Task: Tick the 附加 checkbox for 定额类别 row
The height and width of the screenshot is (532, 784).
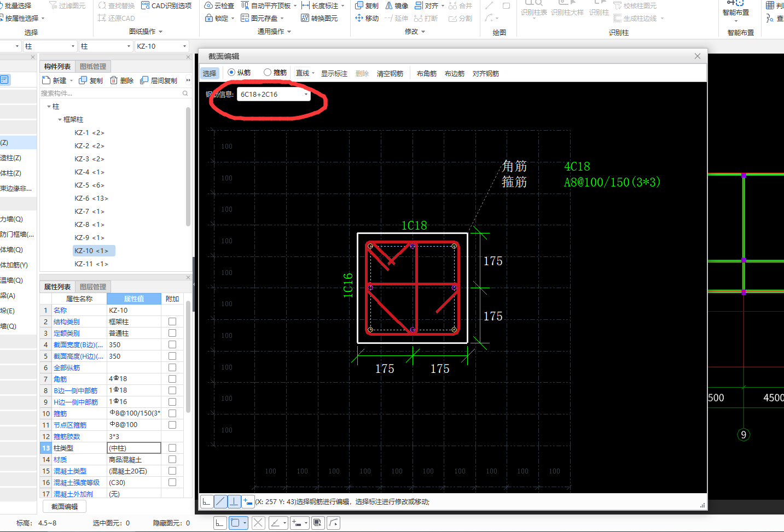Action: pos(172,333)
